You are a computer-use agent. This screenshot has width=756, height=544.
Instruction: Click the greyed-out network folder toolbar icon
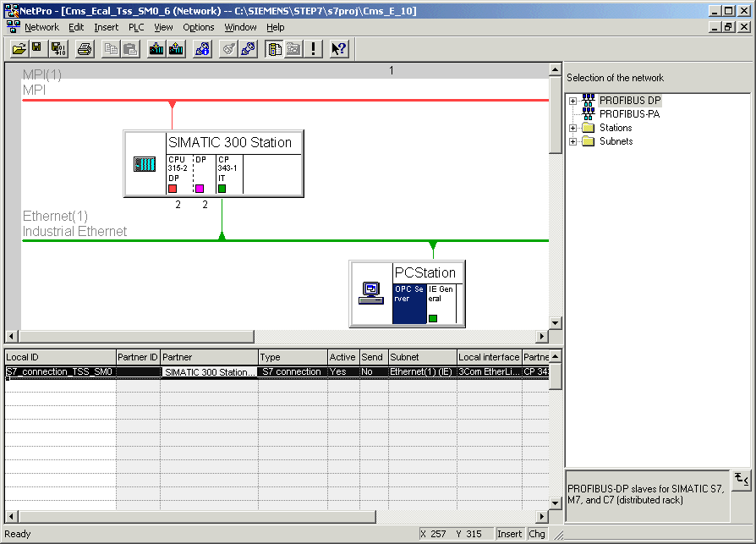pyautogui.click(x=293, y=49)
